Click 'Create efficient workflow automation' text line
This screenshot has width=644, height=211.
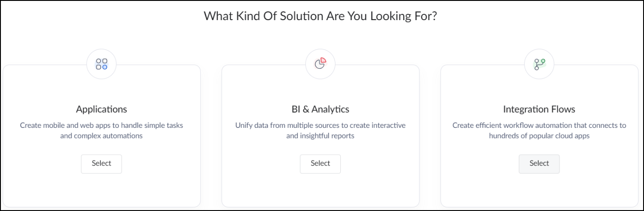click(x=539, y=125)
